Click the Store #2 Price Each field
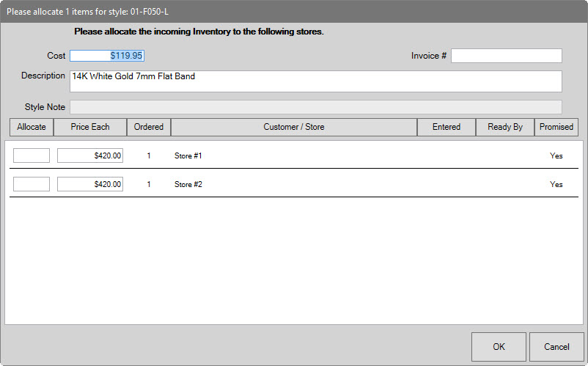 pyautogui.click(x=90, y=184)
